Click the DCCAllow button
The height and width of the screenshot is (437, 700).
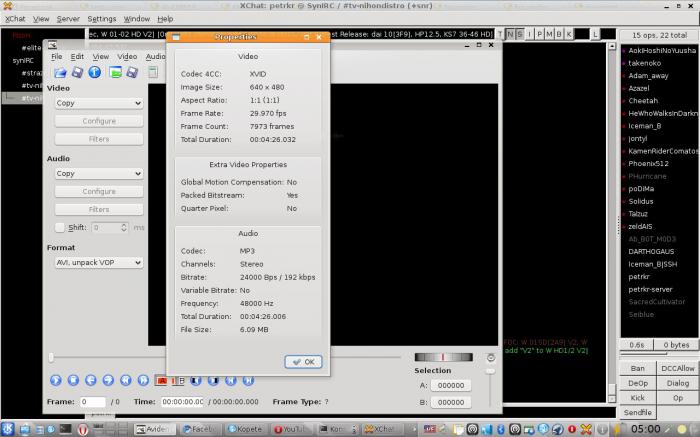[678, 368]
